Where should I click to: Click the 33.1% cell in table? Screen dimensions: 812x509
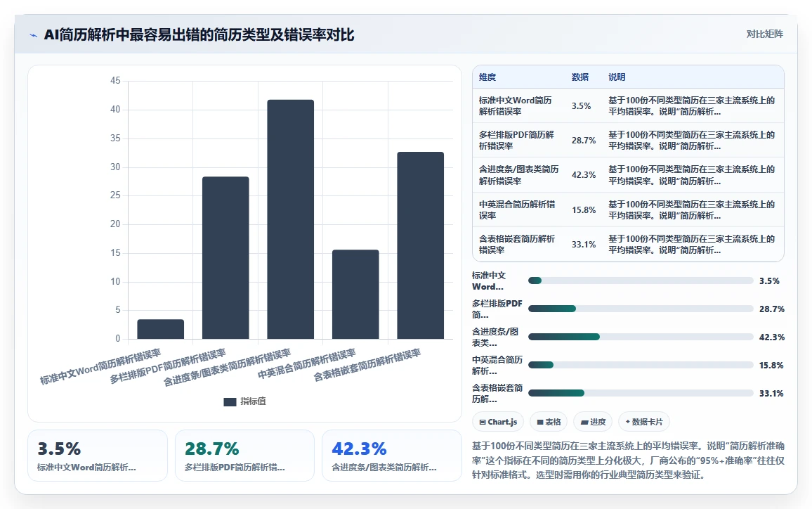(584, 244)
